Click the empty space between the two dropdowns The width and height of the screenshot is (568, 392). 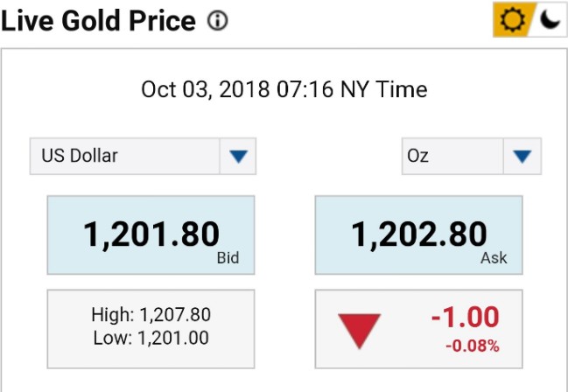pos(328,157)
